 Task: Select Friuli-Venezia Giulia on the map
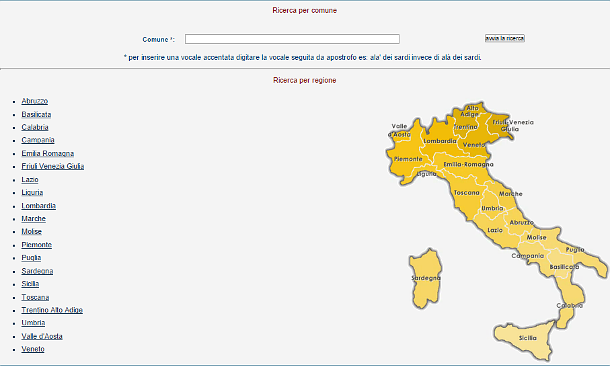512,125
